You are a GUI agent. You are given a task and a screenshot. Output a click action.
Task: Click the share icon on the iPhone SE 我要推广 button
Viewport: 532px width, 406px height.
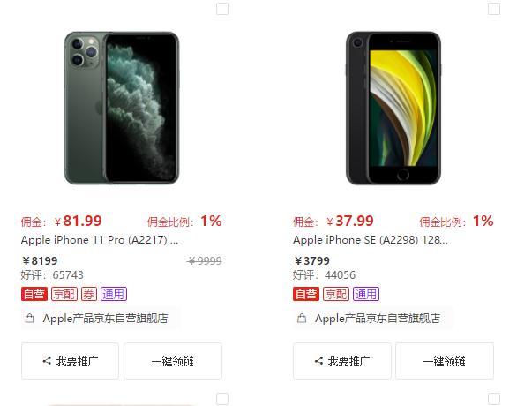point(318,361)
